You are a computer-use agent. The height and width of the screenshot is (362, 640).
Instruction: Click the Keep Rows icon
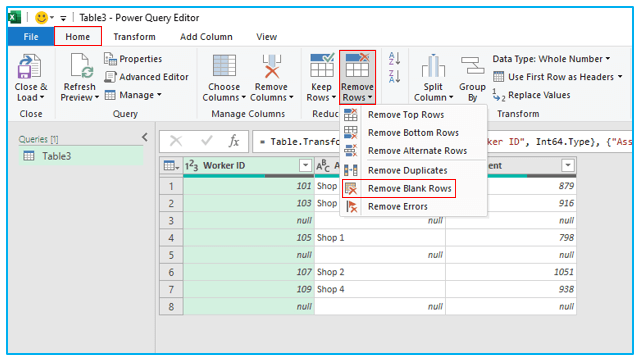point(322,66)
